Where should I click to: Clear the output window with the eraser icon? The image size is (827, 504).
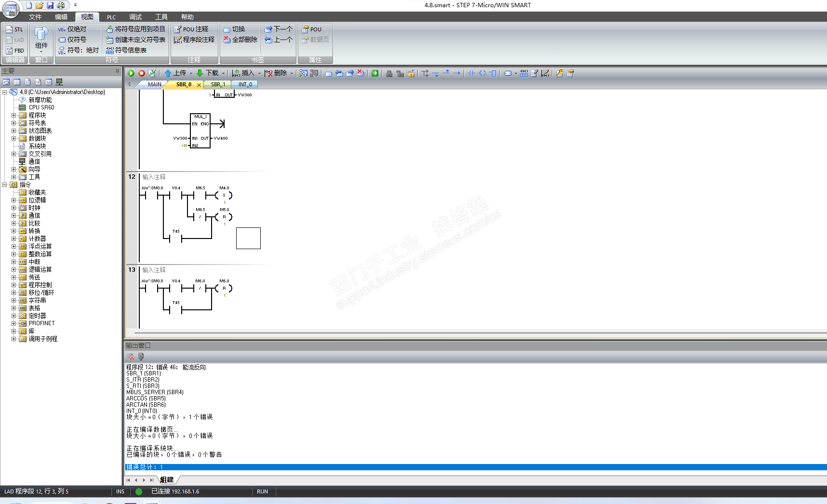tap(131, 357)
